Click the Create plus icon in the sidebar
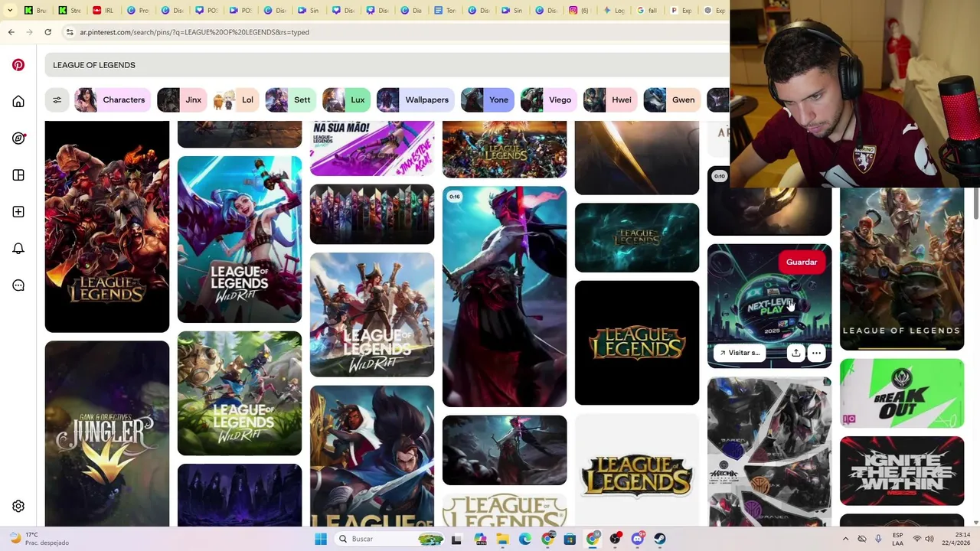 pos(18,212)
